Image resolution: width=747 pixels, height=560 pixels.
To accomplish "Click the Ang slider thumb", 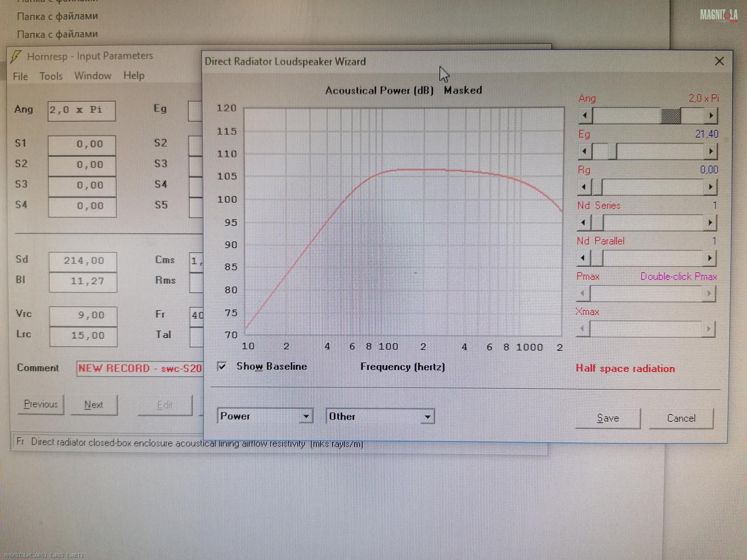I will (x=670, y=116).
